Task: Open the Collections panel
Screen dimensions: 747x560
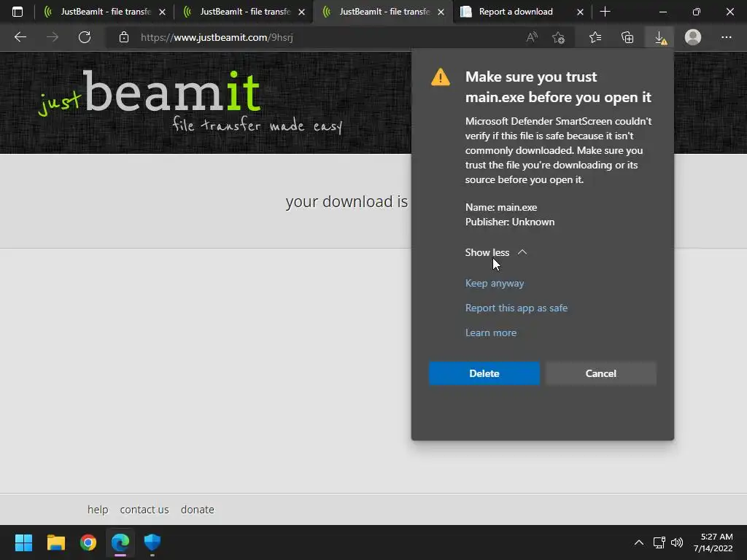Action: point(627,37)
